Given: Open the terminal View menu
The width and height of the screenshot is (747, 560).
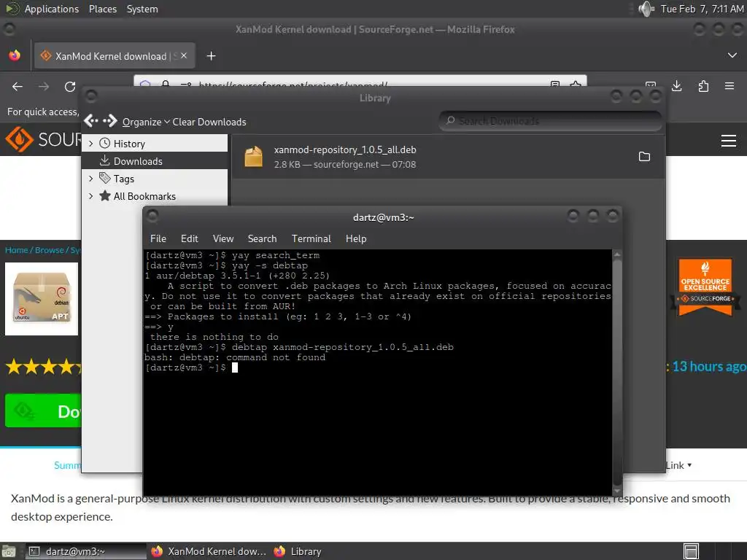Looking at the screenshot, I should click(223, 238).
